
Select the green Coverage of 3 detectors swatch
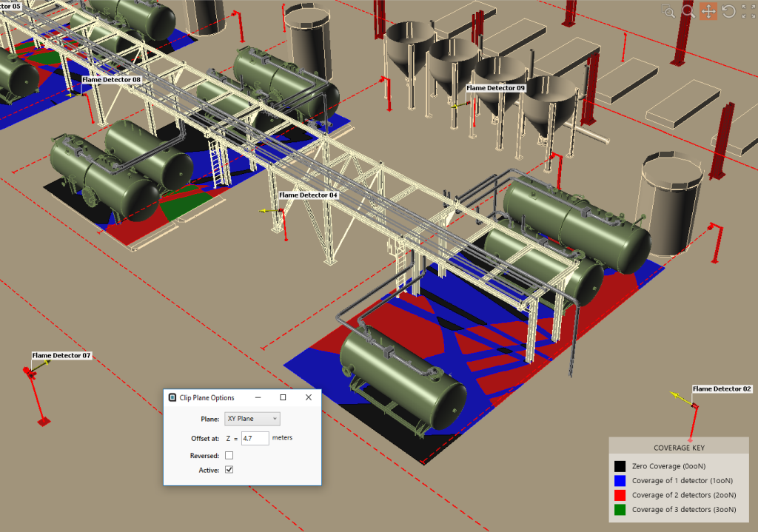click(x=619, y=509)
